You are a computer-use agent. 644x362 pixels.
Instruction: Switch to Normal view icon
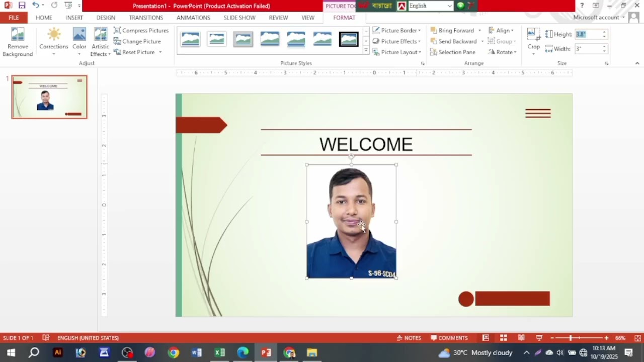click(x=486, y=338)
